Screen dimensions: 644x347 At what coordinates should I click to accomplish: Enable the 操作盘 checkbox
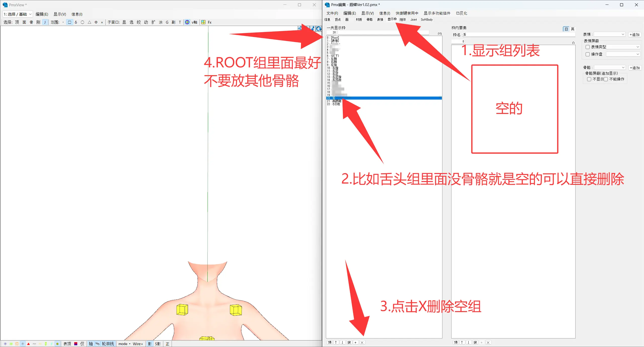point(588,54)
